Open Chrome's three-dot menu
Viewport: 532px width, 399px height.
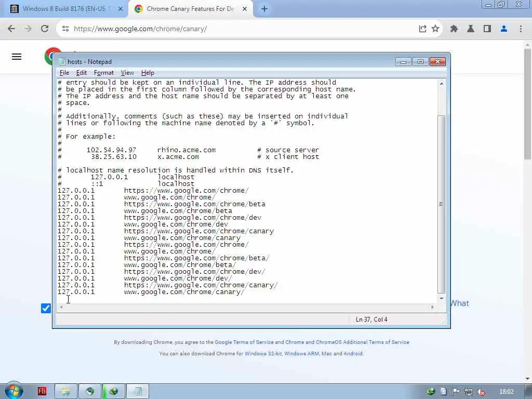tap(521, 29)
